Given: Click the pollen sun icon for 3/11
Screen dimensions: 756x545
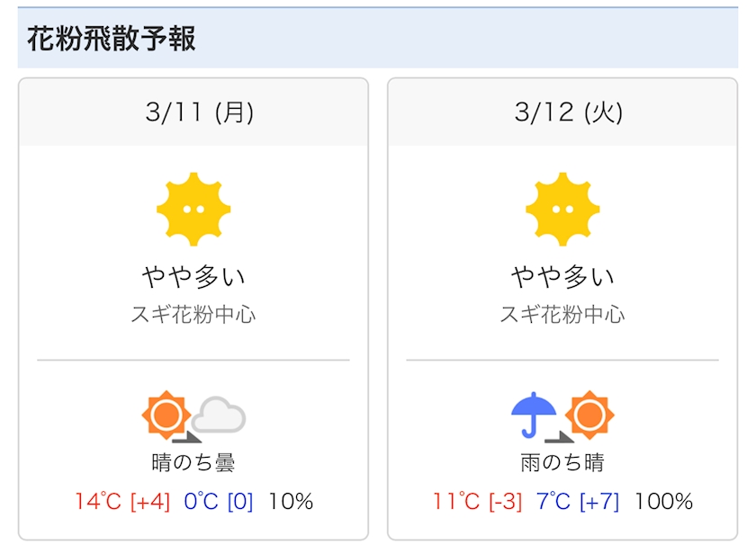Looking at the screenshot, I should coord(193,209).
